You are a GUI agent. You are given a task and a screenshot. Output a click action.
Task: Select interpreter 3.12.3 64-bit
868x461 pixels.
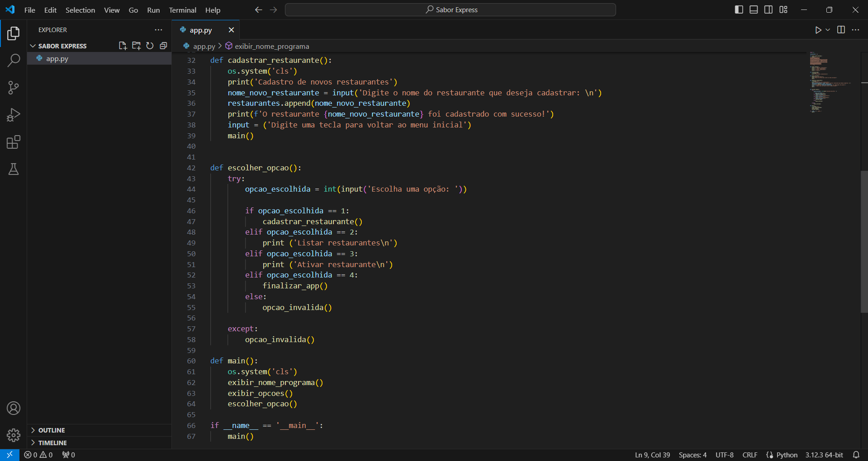pos(824,455)
